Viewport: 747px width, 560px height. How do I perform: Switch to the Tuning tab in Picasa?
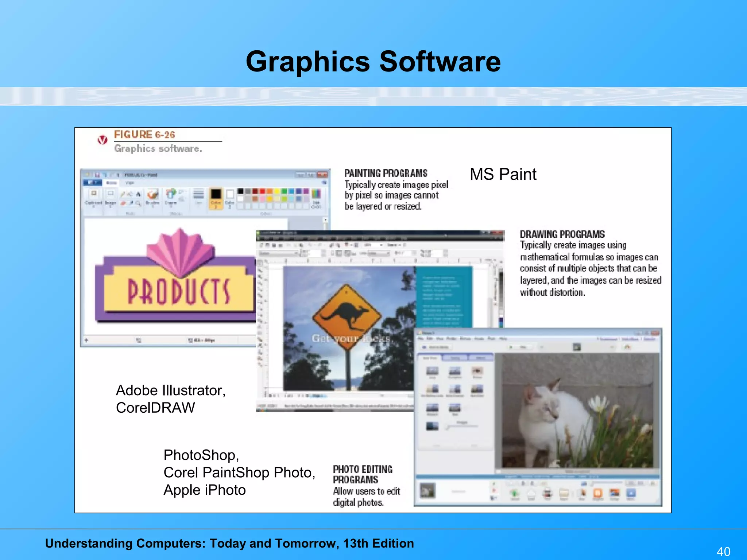pyautogui.click(x=455, y=358)
